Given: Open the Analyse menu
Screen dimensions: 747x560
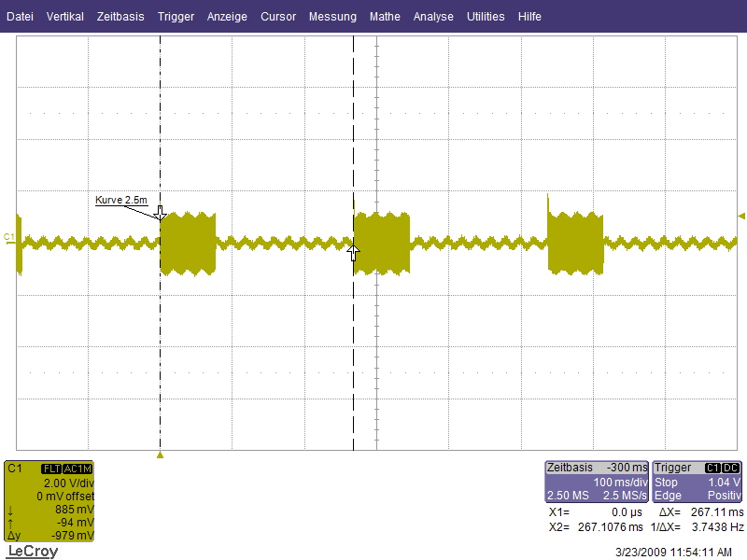Looking at the screenshot, I should click(x=433, y=17).
